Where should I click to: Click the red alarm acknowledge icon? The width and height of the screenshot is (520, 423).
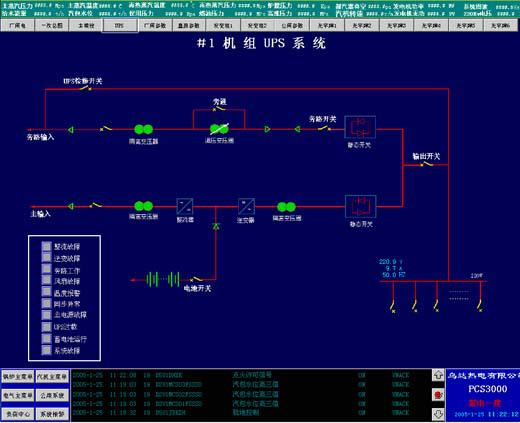coord(438,395)
